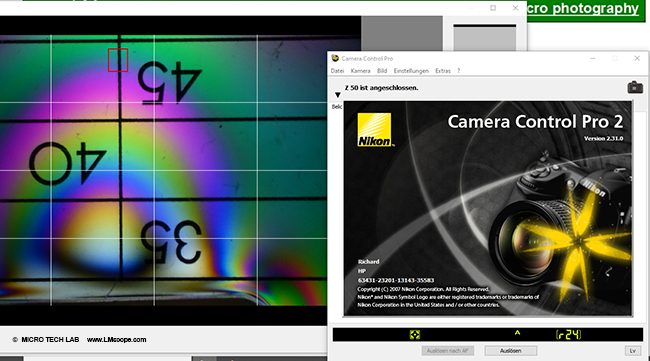The height and width of the screenshot is (361, 650).
Task: Collapse the panel with the black triangle
Action: (337, 95)
